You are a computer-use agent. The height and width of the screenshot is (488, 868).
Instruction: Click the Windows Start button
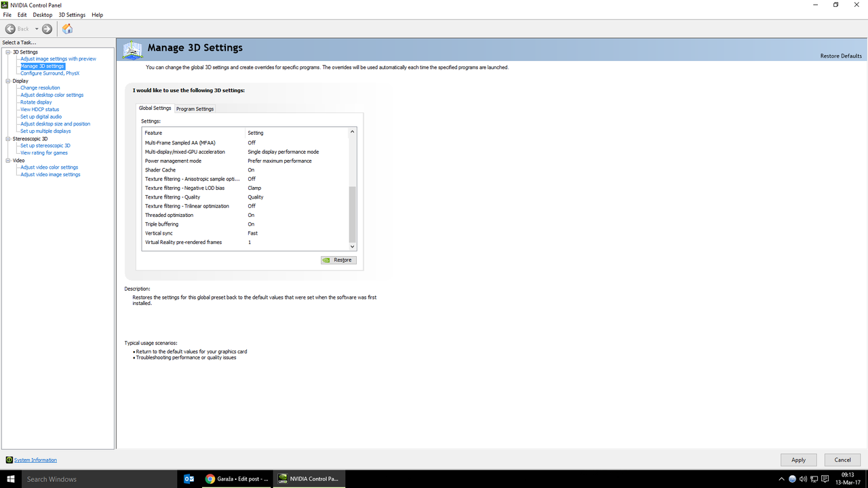[x=10, y=479]
